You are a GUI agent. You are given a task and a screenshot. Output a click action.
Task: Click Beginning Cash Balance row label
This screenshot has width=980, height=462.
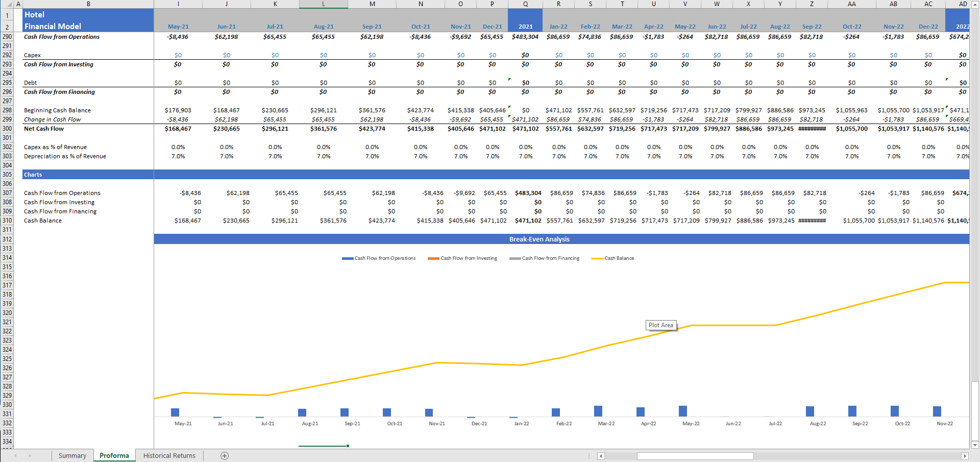57,110
